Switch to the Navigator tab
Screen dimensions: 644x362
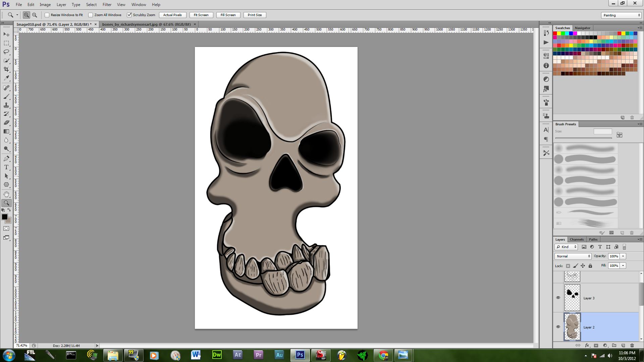click(582, 28)
